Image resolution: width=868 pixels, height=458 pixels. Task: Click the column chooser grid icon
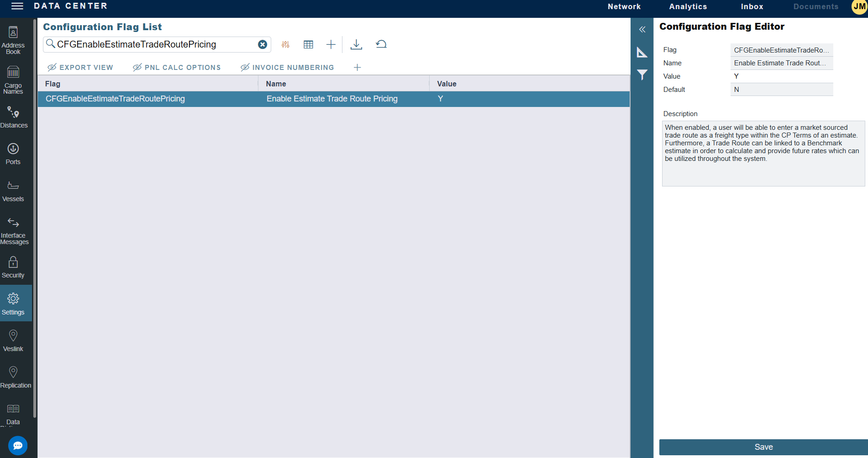tap(308, 44)
